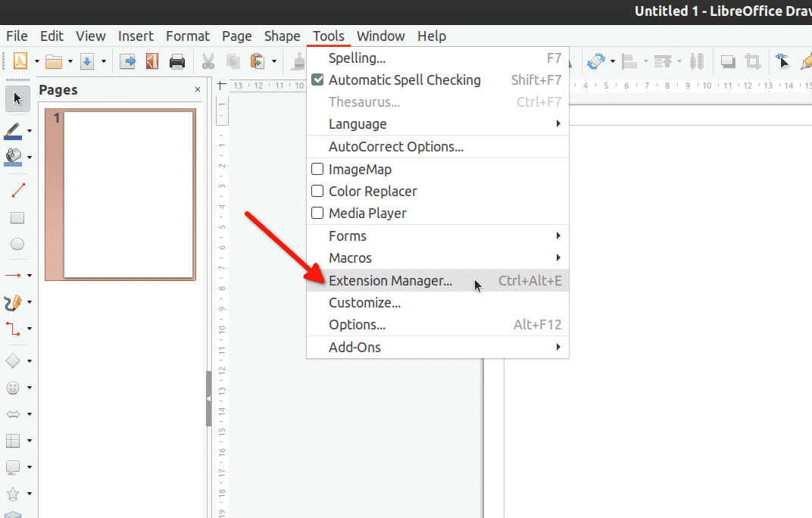Toggle the Media Player checkbox
Image resolution: width=812 pixels, height=518 pixels.
tap(318, 214)
